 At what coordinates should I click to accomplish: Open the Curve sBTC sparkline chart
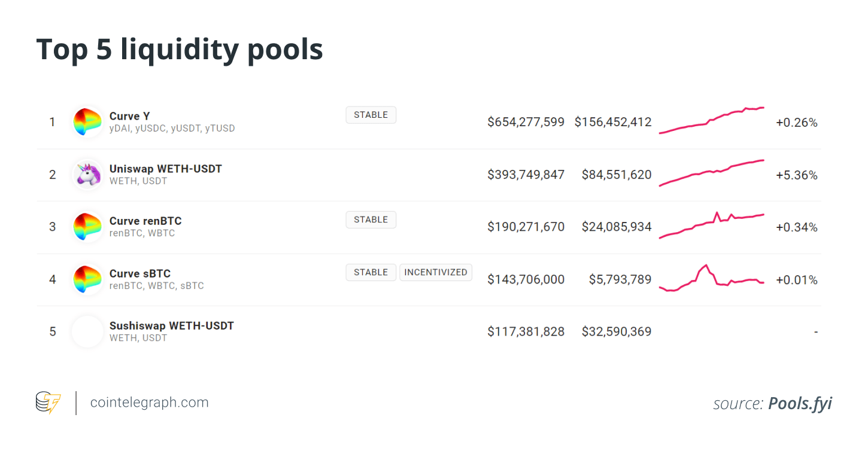(712, 278)
